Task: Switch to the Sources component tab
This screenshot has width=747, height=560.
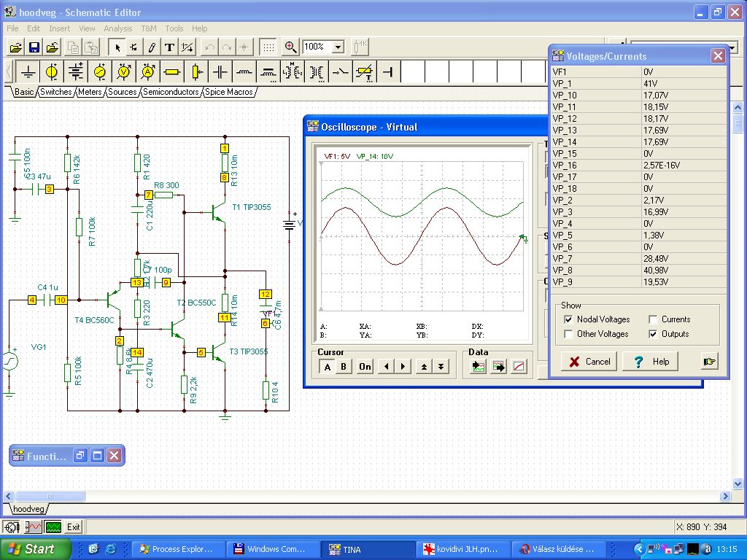Action: (x=123, y=92)
